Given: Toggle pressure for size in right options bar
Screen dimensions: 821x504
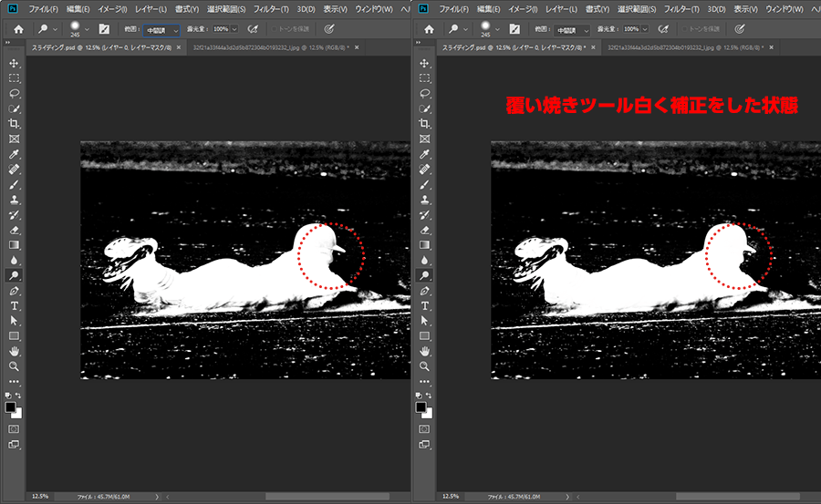Looking at the screenshot, I should click(740, 29).
